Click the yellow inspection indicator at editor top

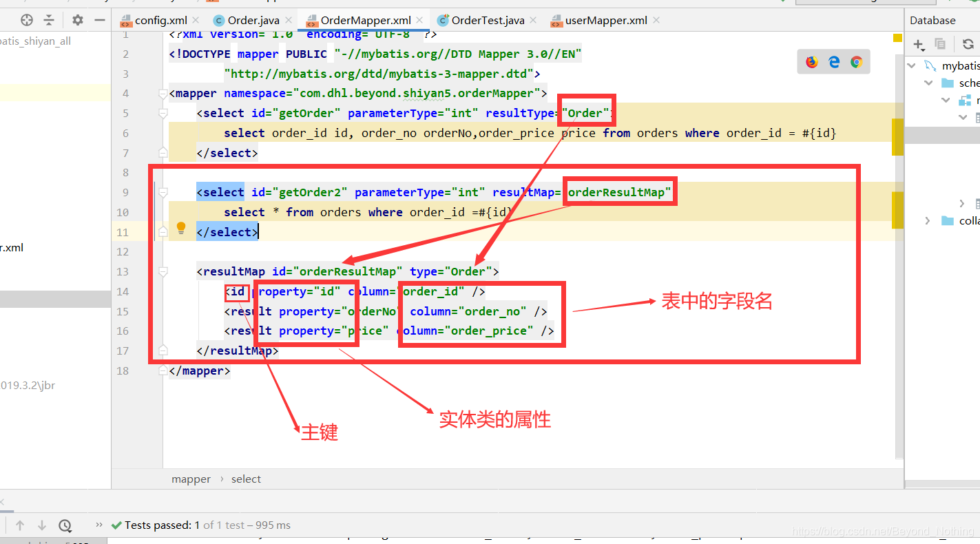tap(897, 39)
